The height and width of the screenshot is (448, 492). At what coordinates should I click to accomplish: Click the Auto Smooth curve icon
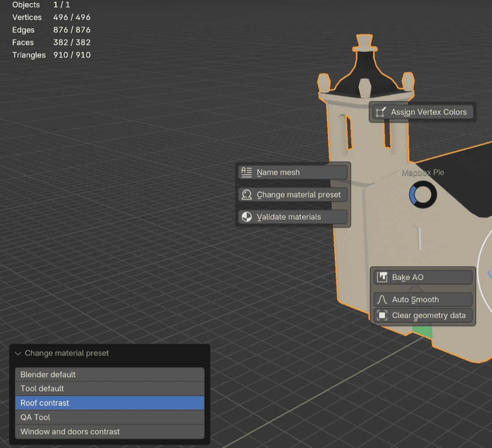[382, 299]
